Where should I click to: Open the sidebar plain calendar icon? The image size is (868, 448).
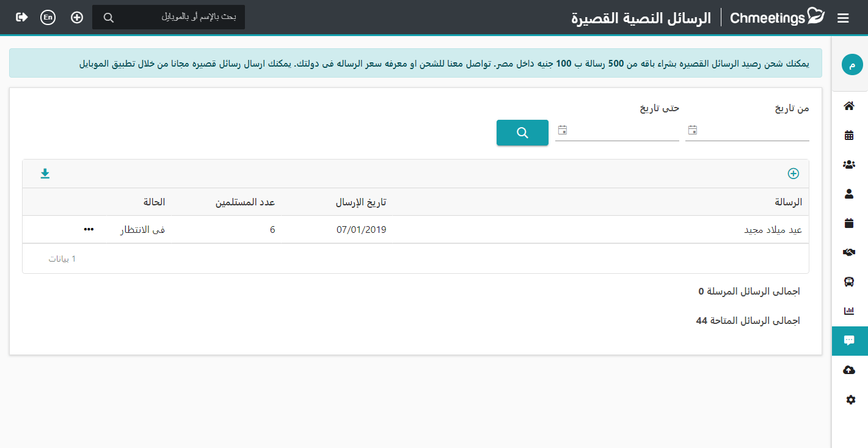click(849, 223)
